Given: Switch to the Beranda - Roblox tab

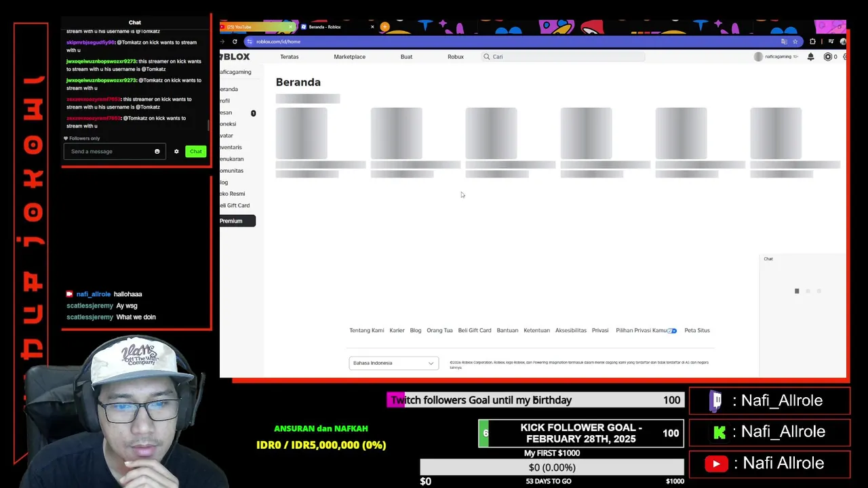Looking at the screenshot, I should point(338,27).
